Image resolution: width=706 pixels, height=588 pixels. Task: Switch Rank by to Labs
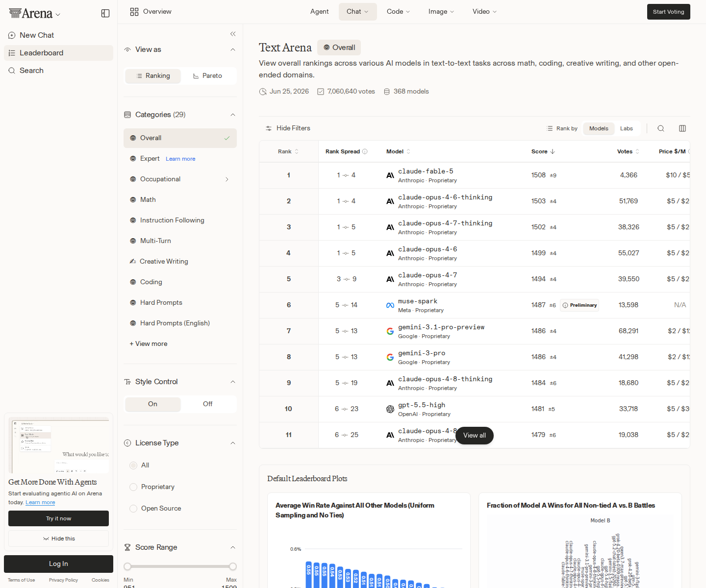[627, 128]
